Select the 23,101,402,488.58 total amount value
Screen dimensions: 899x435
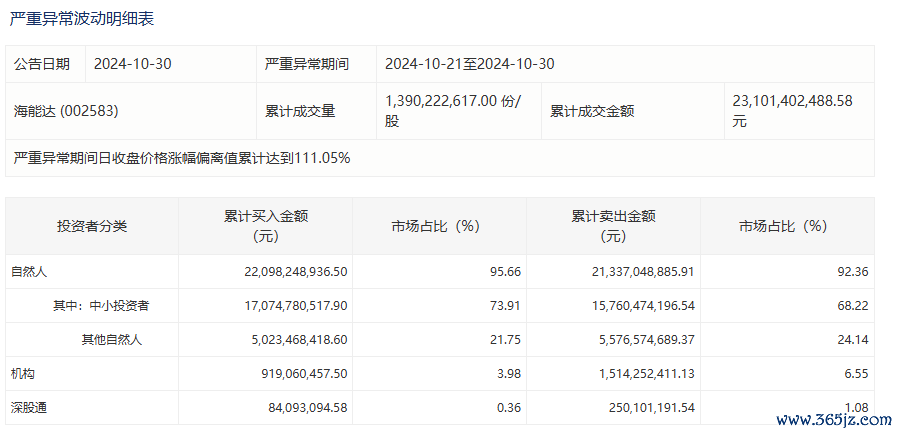point(792,111)
